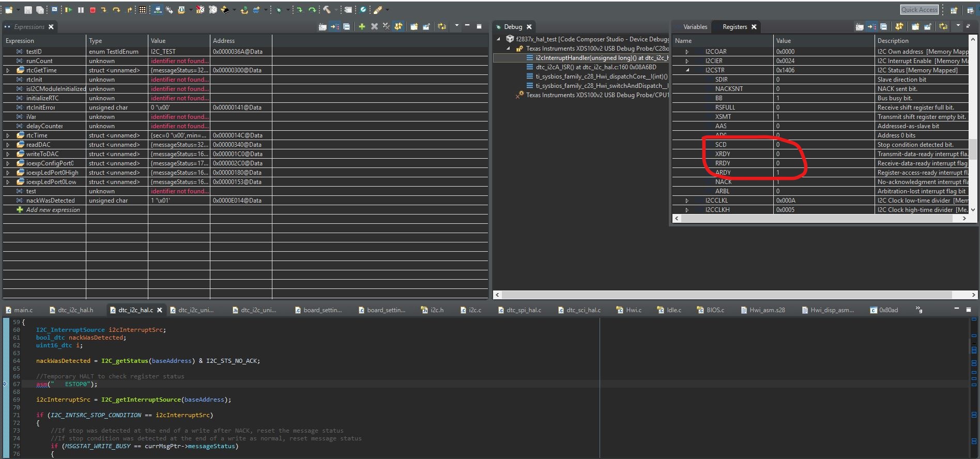The width and height of the screenshot is (980, 459).
Task: Click the Description column header in Registers
Action: [x=922, y=41]
